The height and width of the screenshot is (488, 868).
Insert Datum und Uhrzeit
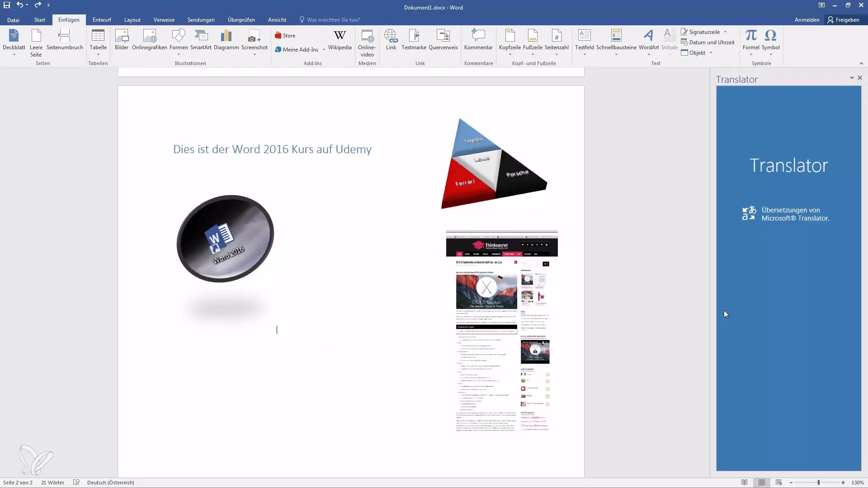(708, 42)
